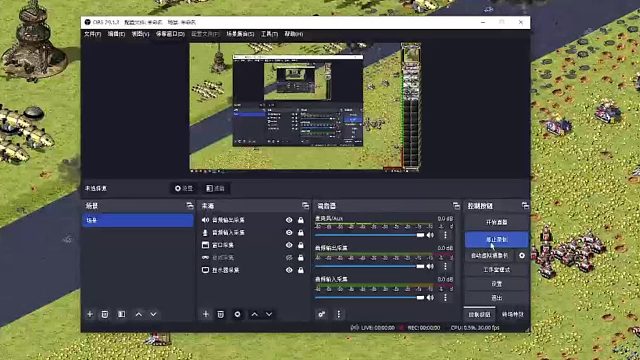Open options menu for 麦克风/Aux channel
640x360 pixels.
point(445,235)
